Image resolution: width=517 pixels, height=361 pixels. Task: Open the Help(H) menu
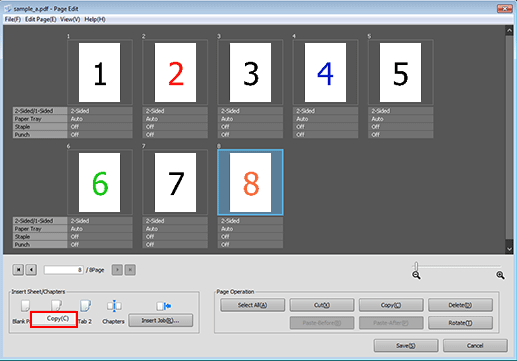95,19
